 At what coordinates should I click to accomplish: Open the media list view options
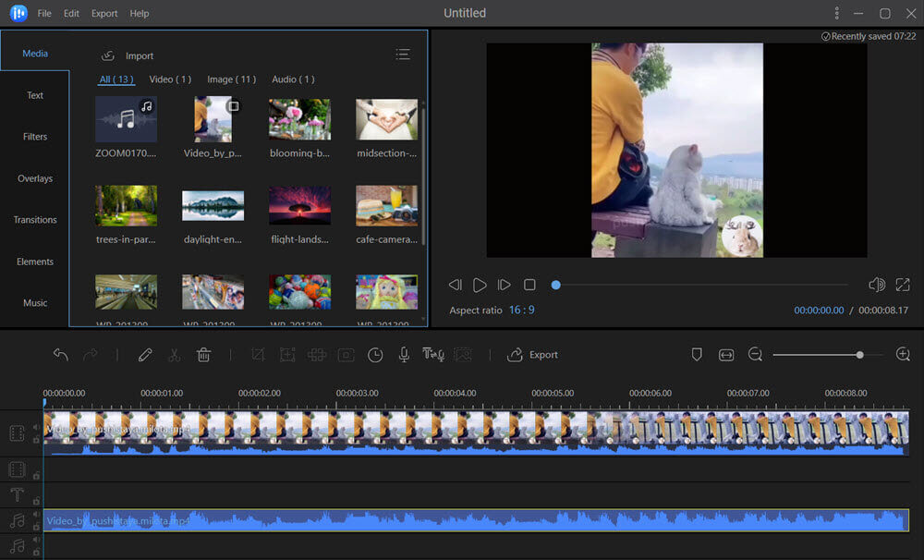pos(403,55)
